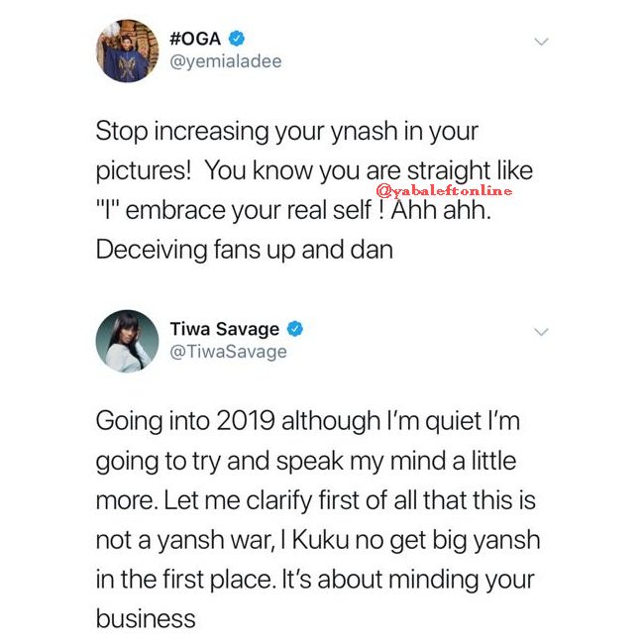
Task: Open Tiwa Savage's profile picture
Action: click(x=127, y=341)
